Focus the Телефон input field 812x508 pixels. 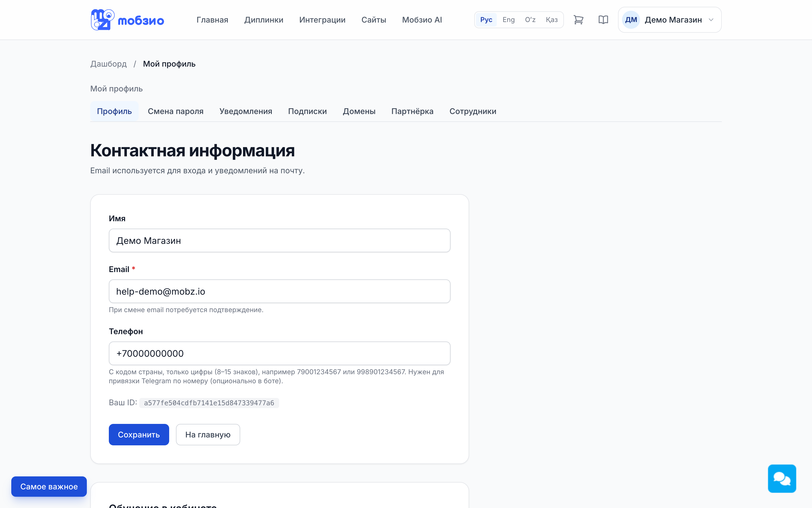pos(279,353)
